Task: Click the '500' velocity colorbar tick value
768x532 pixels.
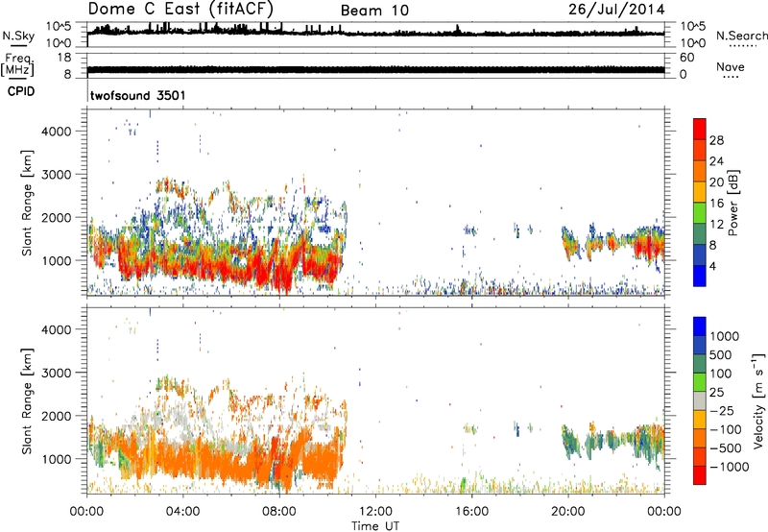Action: pyautogui.click(x=721, y=354)
